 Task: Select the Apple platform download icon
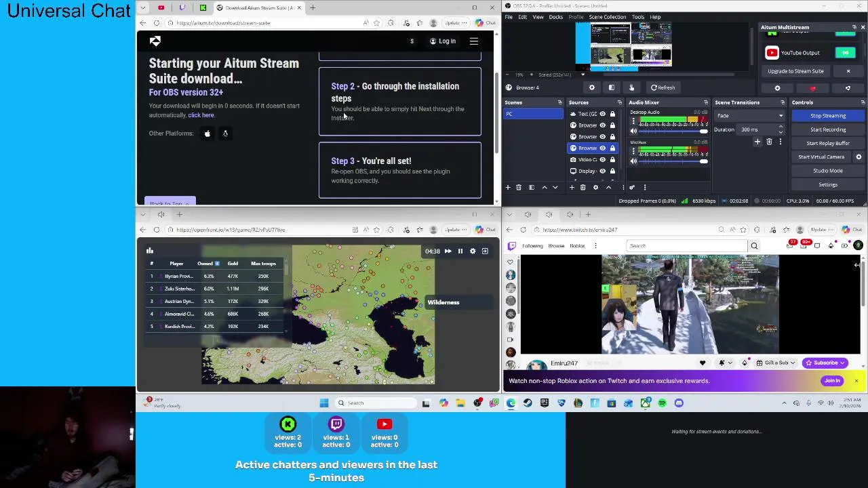[208, 134]
